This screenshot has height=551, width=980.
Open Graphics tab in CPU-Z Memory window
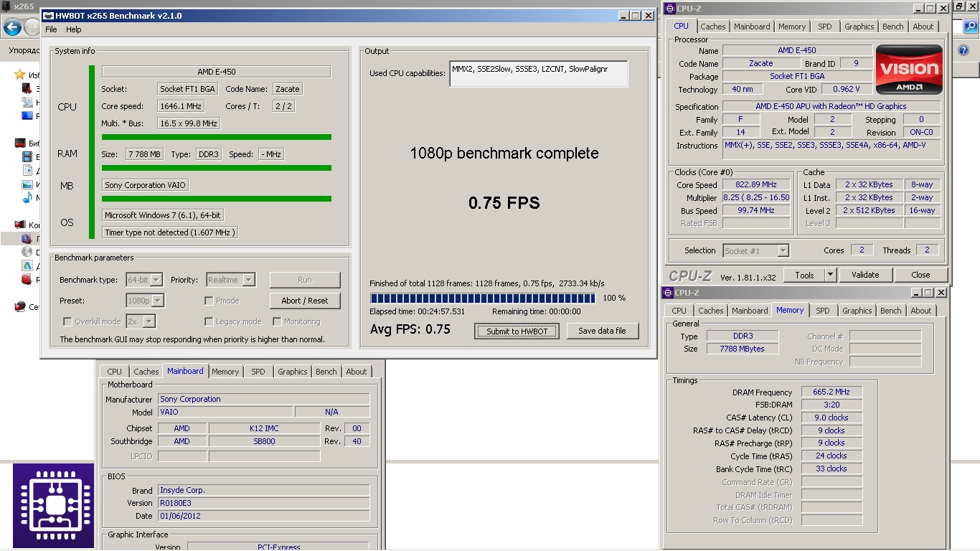[x=857, y=311]
